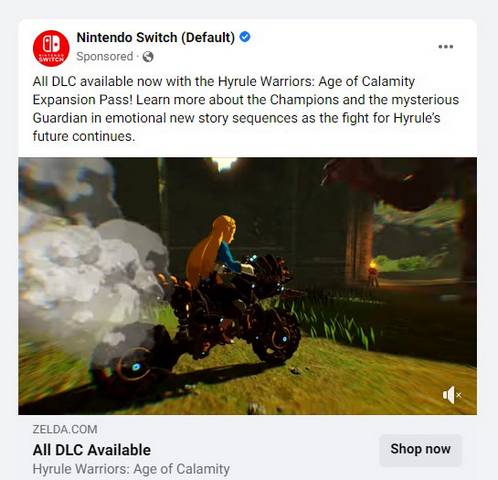The width and height of the screenshot is (498, 480).
Task: Unmute the video with the speaker icon
Action: [452, 395]
